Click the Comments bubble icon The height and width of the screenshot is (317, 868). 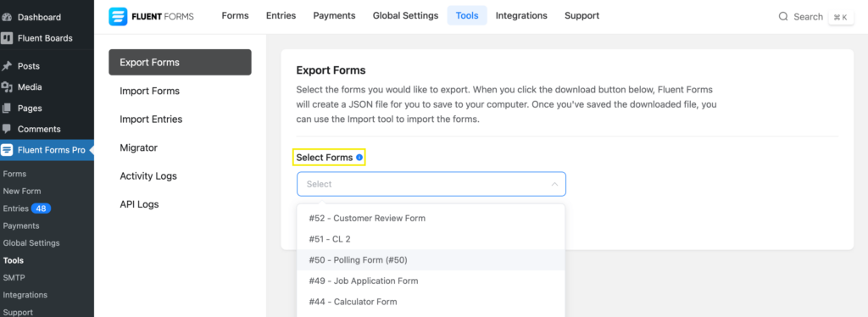click(x=7, y=129)
